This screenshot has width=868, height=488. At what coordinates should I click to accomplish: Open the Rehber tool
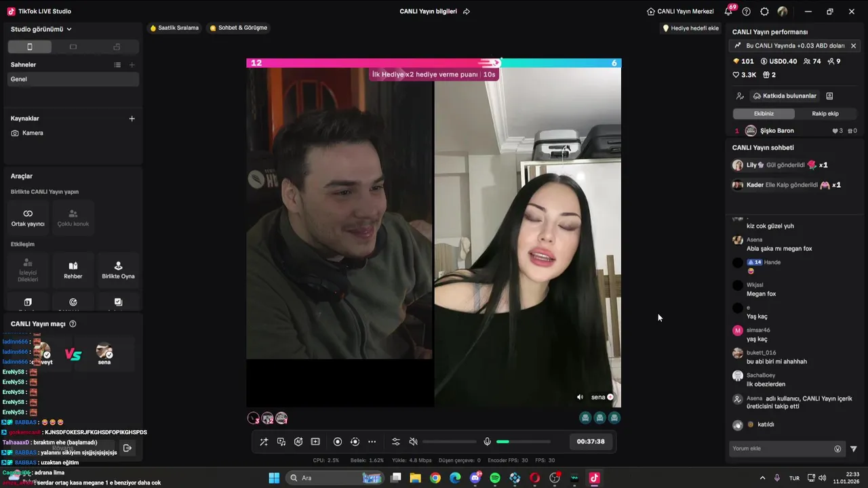tap(73, 270)
